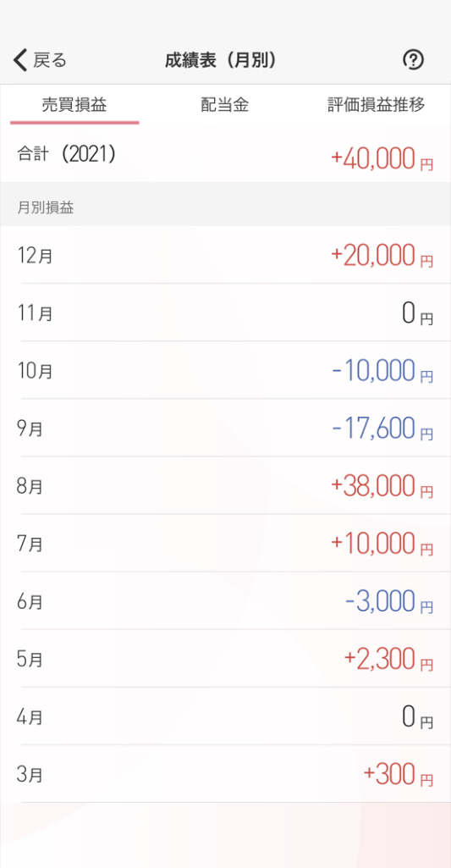Switch to the 配当金 tab
Image resolution: width=451 pixels, height=868 pixels.
pos(225,105)
